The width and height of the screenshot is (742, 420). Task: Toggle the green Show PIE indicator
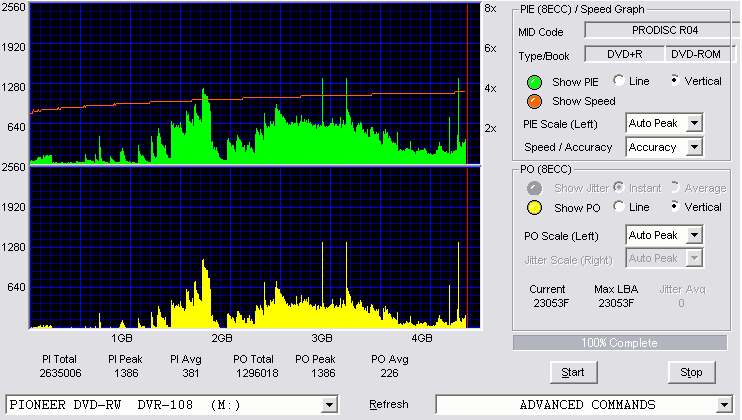tap(534, 82)
